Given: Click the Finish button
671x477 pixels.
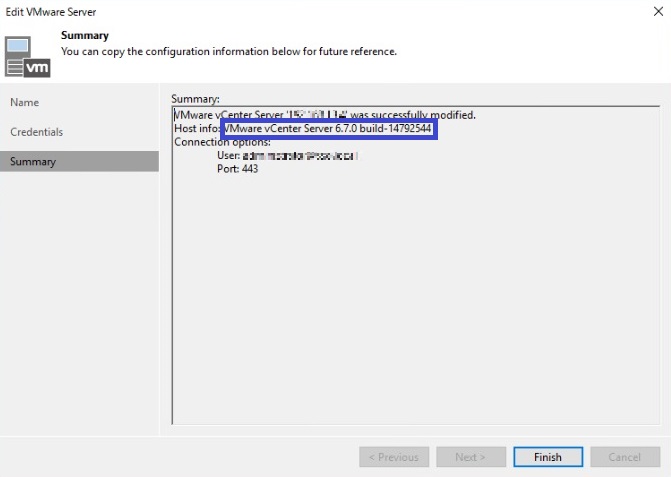Looking at the screenshot, I should (548, 457).
